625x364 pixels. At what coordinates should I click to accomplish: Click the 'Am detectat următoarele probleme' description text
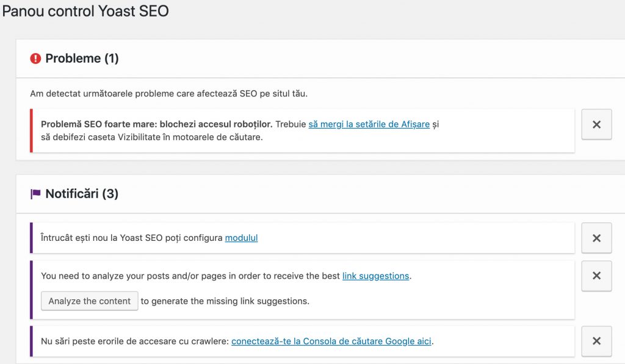tap(169, 94)
